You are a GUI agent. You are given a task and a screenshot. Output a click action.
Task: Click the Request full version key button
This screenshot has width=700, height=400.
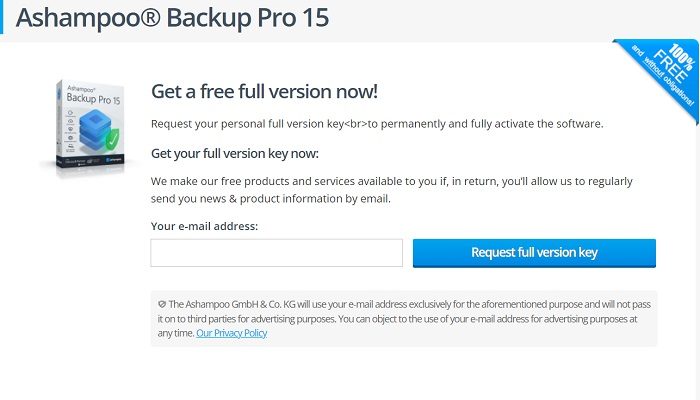point(534,253)
